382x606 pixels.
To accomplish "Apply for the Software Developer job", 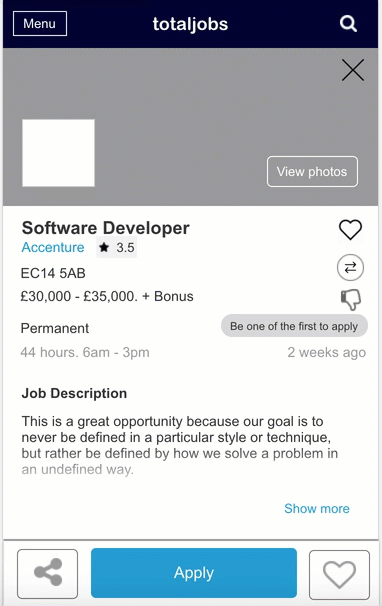I will [x=194, y=573].
